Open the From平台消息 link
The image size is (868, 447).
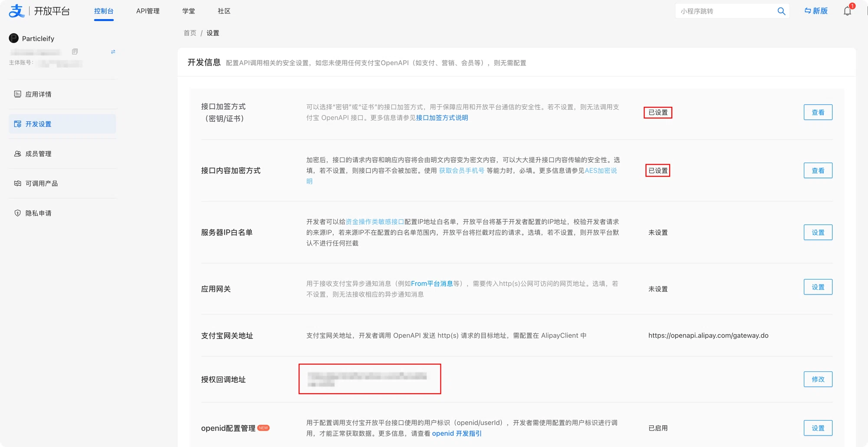click(x=432, y=284)
